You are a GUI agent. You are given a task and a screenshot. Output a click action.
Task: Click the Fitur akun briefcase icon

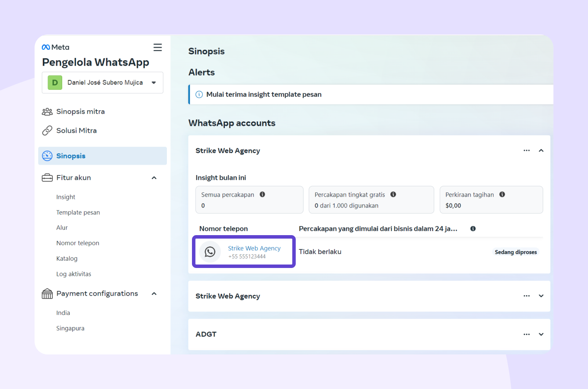coord(47,178)
